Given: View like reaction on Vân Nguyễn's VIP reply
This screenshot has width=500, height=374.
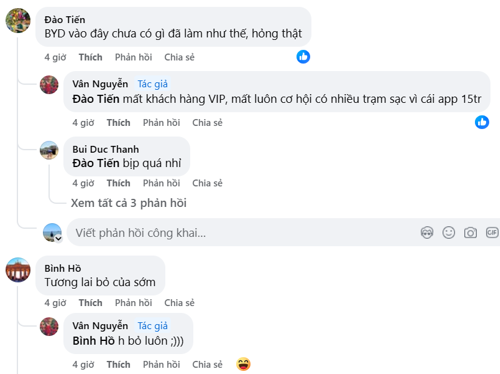Looking at the screenshot, I should [x=482, y=122].
